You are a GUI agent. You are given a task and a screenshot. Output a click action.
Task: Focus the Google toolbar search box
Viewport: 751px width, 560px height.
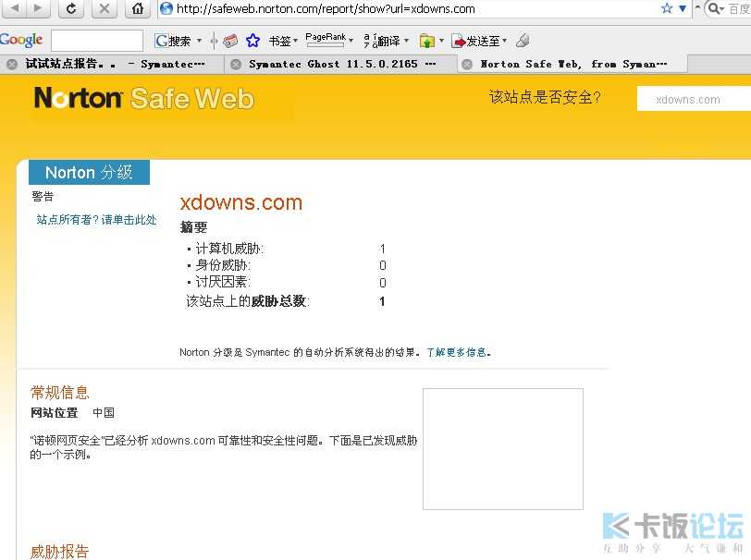97,41
